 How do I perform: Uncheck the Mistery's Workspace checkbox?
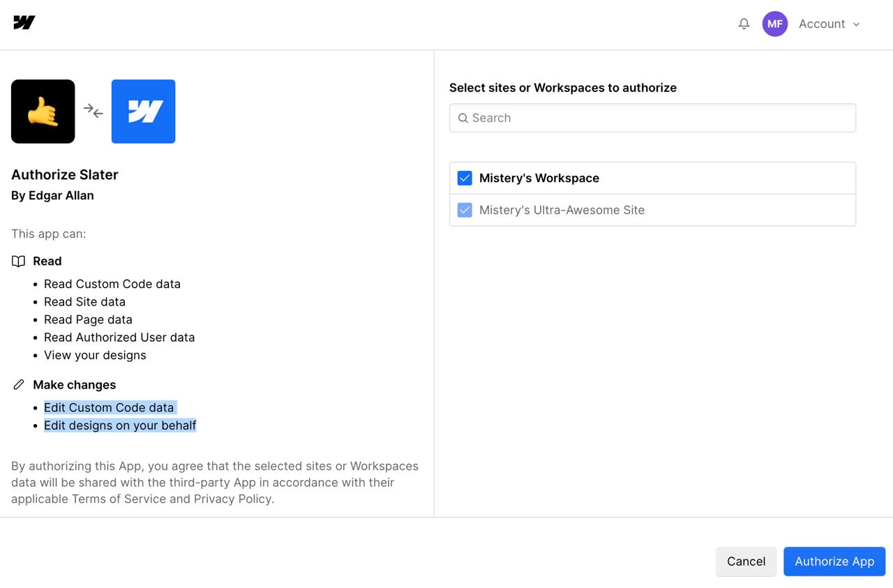465,178
